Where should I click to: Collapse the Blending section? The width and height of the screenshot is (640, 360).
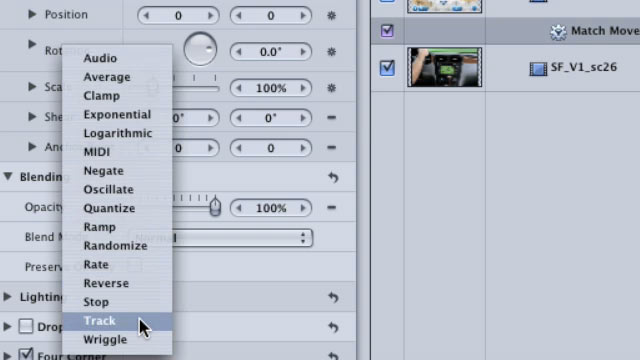8,176
